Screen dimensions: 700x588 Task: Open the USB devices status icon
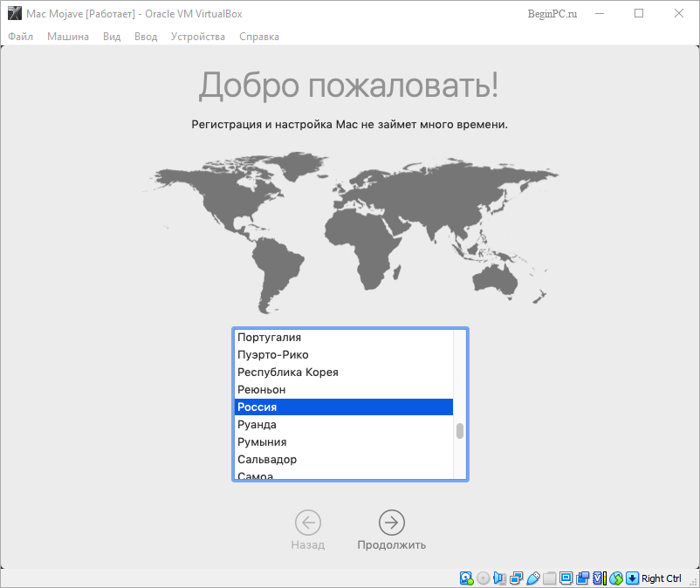[x=533, y=578]
